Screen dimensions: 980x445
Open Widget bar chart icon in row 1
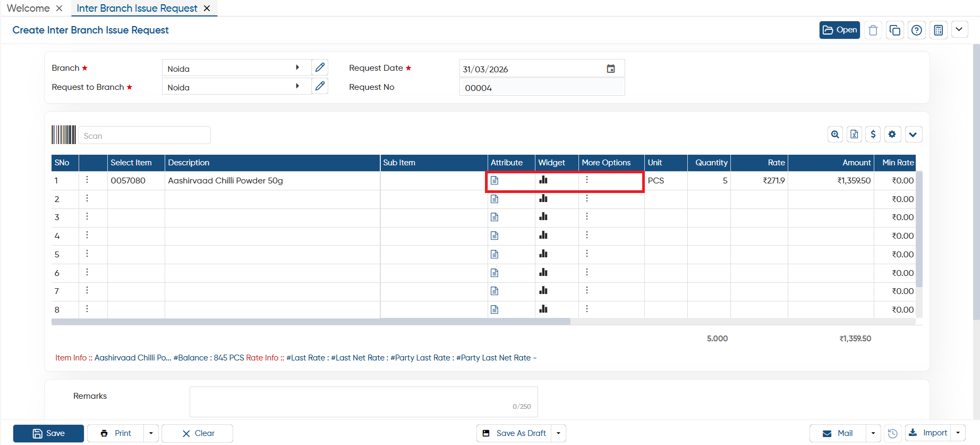pos(543,180)
